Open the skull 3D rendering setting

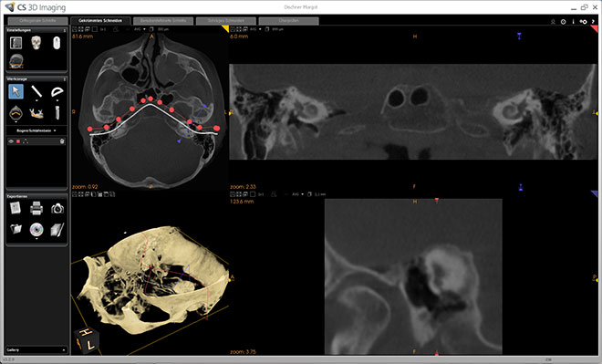[x=36, y=43]
